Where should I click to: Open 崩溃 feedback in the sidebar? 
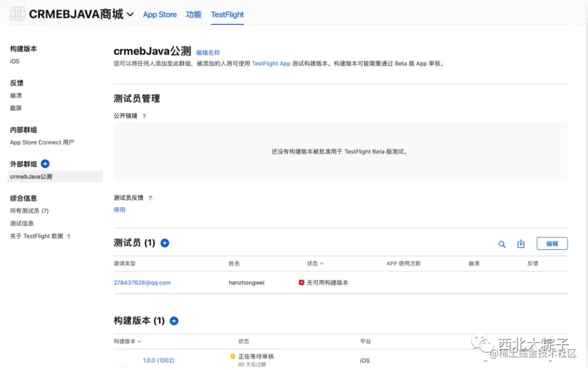coord(16,96)
